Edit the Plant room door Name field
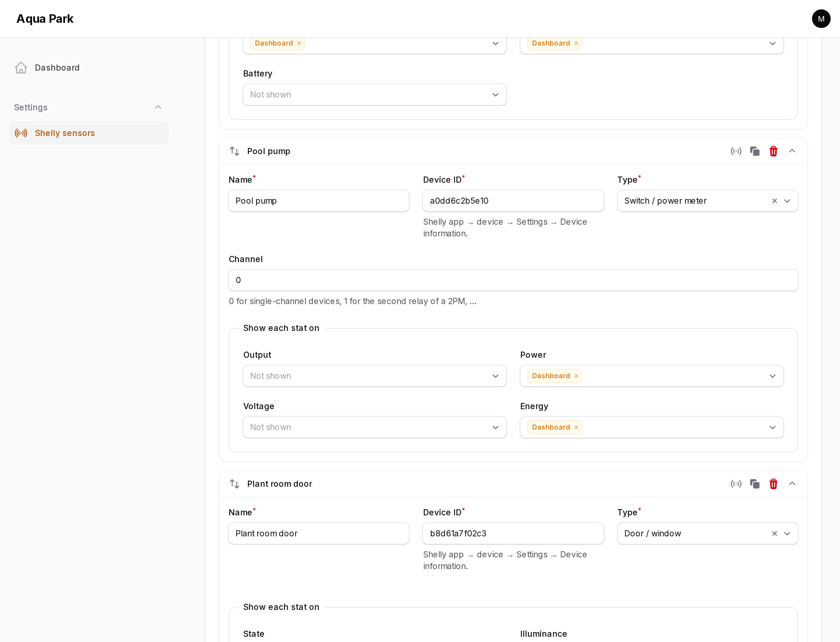The width and height of the screenshot is (840, 642). pos(318,533)
